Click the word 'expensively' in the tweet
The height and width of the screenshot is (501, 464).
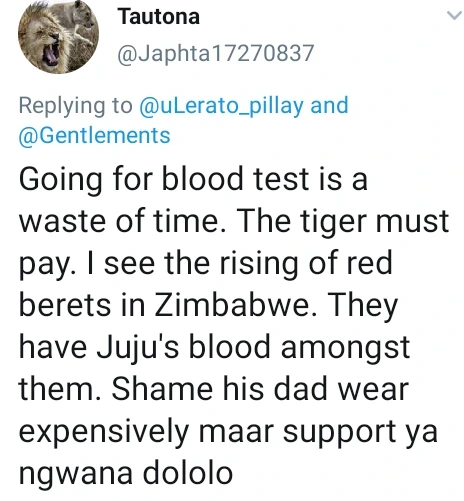(x=104, y=432)
